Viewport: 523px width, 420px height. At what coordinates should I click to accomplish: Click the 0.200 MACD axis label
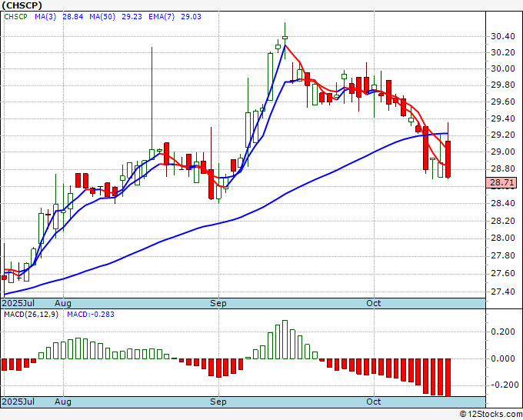coord(502,332)
